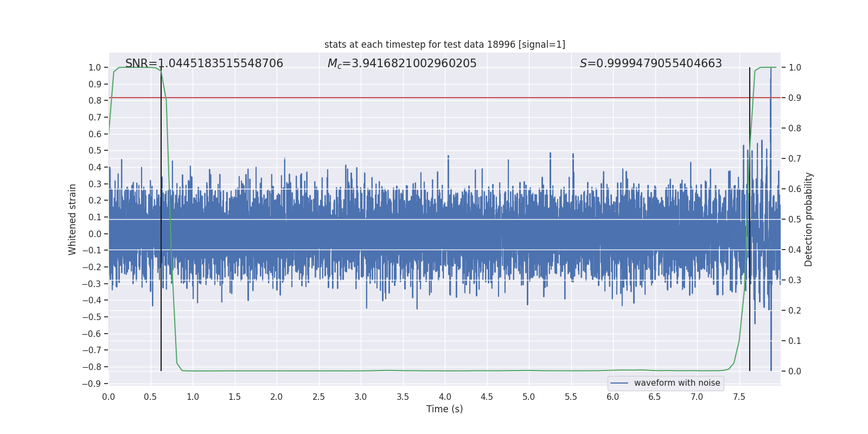Image resolution: width=868 pixels, height=434 pixels.
Task: Click the red horizontal threshold line
Action: click(x=434, y=98)
